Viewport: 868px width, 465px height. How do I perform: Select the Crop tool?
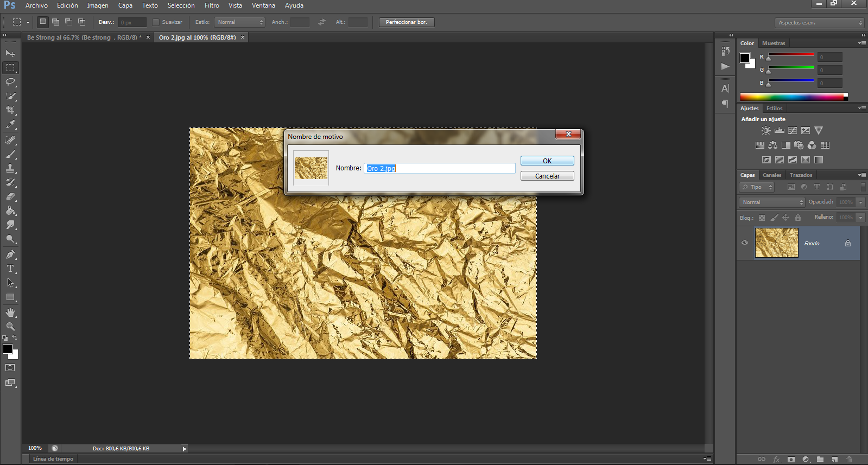10,110
